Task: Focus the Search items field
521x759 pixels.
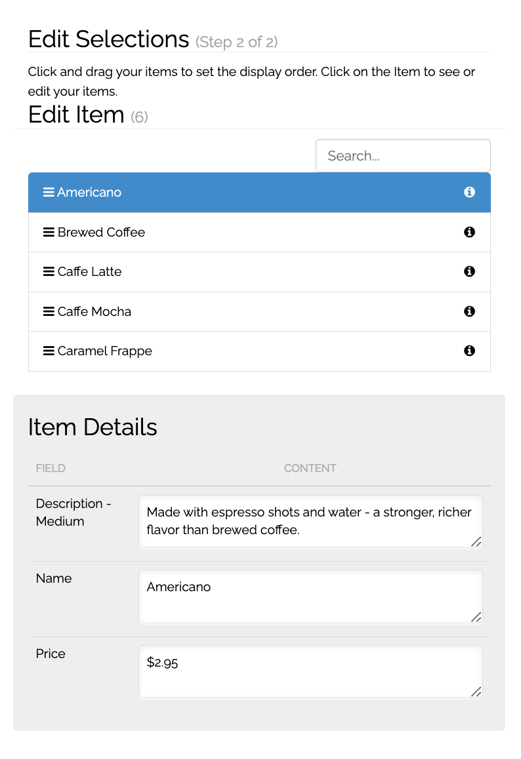Action: [403, 155]
